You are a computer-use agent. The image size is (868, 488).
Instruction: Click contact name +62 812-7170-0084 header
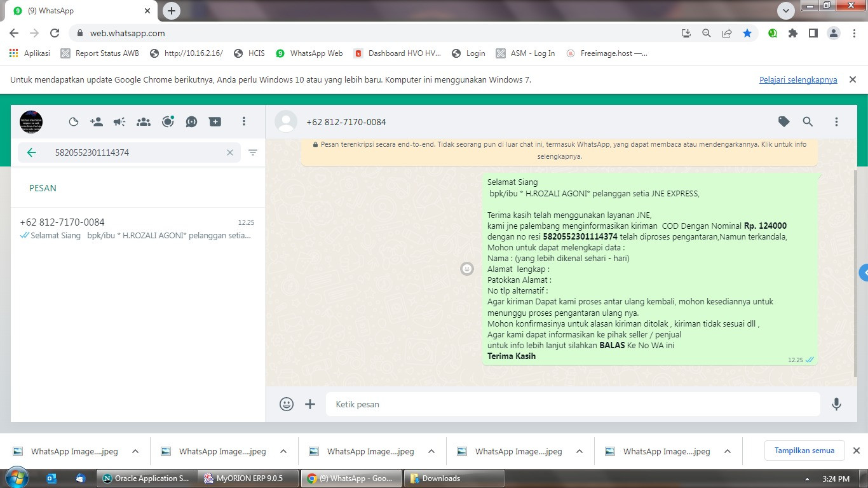pyautogui.click(x=346, y=122)
